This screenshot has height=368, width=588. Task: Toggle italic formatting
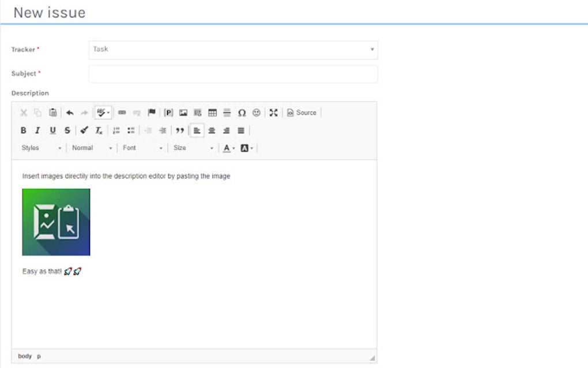37,130
